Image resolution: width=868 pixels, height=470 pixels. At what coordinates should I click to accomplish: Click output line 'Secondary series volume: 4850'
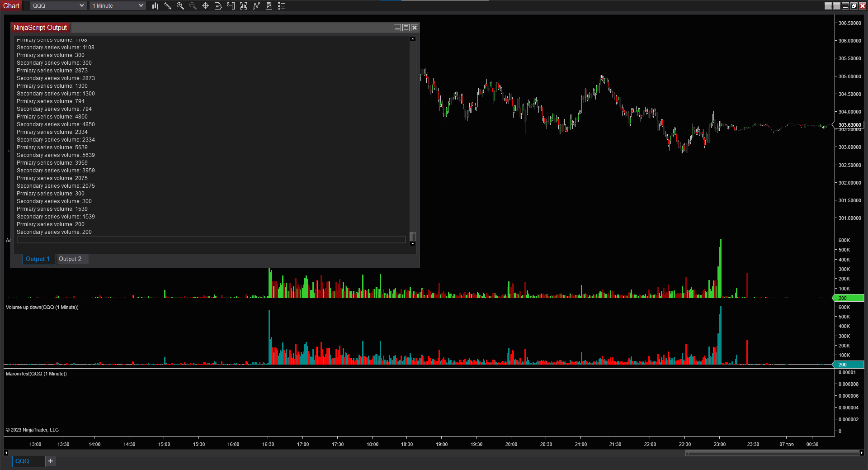[56, 124]
